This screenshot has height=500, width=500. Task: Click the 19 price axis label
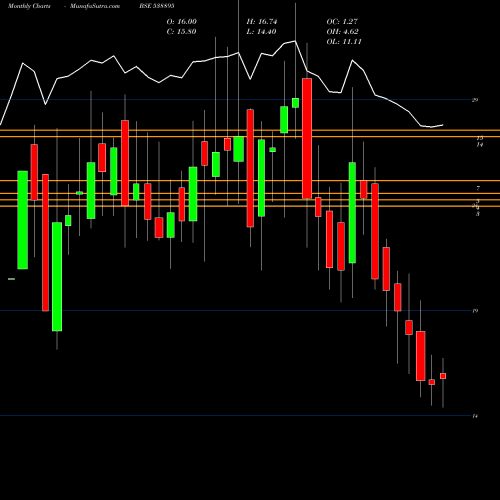pyautogui.click(x=475, y=311)
